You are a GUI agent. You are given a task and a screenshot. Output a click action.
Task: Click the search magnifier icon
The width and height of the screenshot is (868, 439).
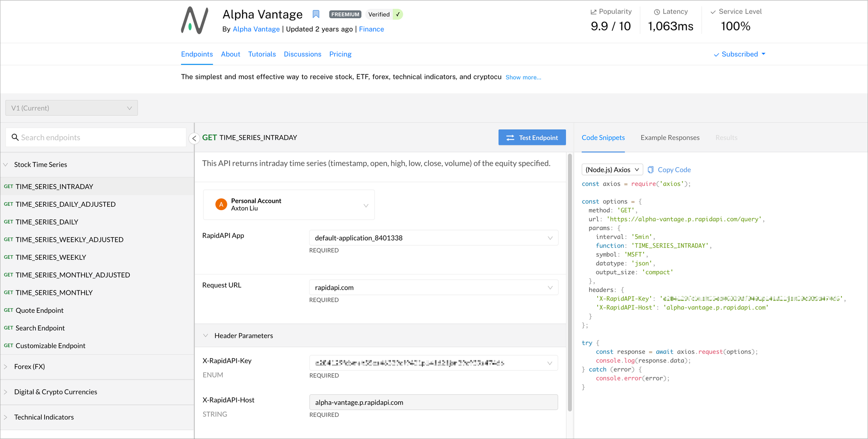click(x=15, y=137)
